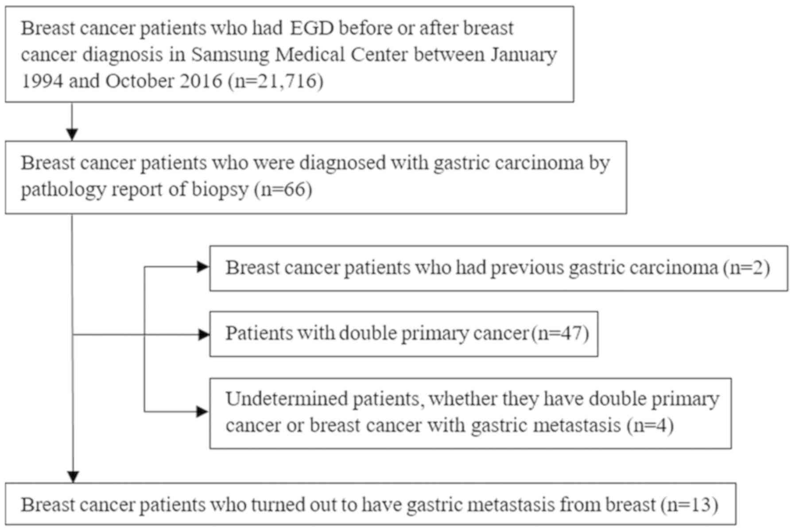This screenshot has width=795, height=532.
Task: Click the bottom box about gastric metastasis from breast
Action: (x=370, y=505)
